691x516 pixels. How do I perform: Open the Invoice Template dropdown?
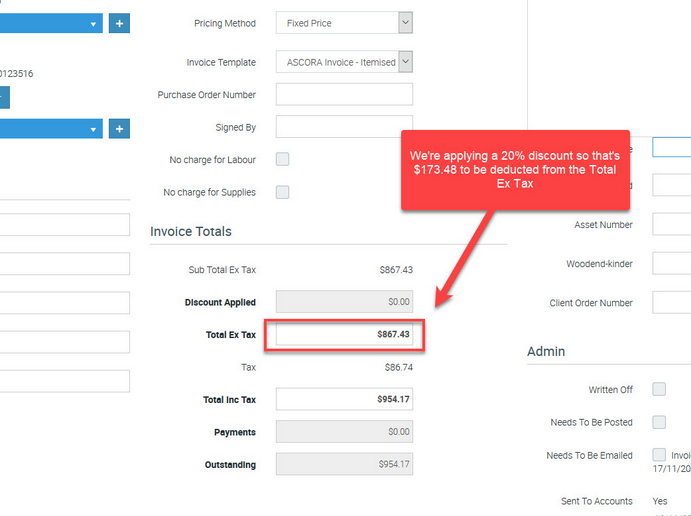pos(344,62)
